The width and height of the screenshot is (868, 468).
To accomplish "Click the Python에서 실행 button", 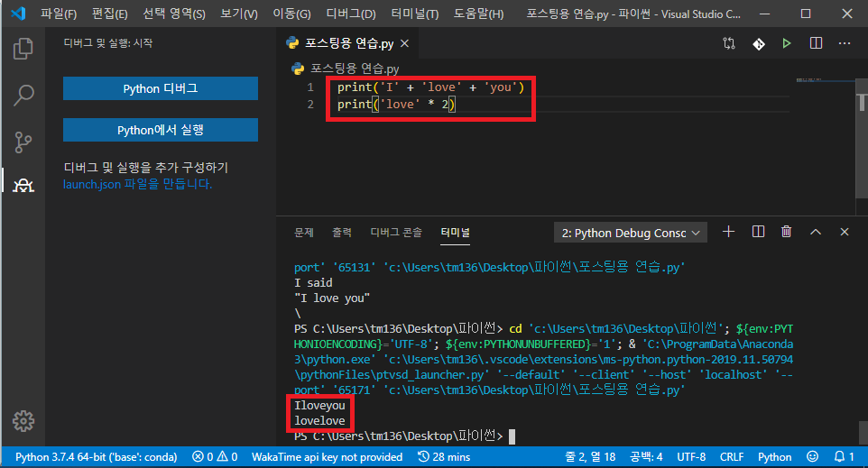I will [x=161, y=130].
